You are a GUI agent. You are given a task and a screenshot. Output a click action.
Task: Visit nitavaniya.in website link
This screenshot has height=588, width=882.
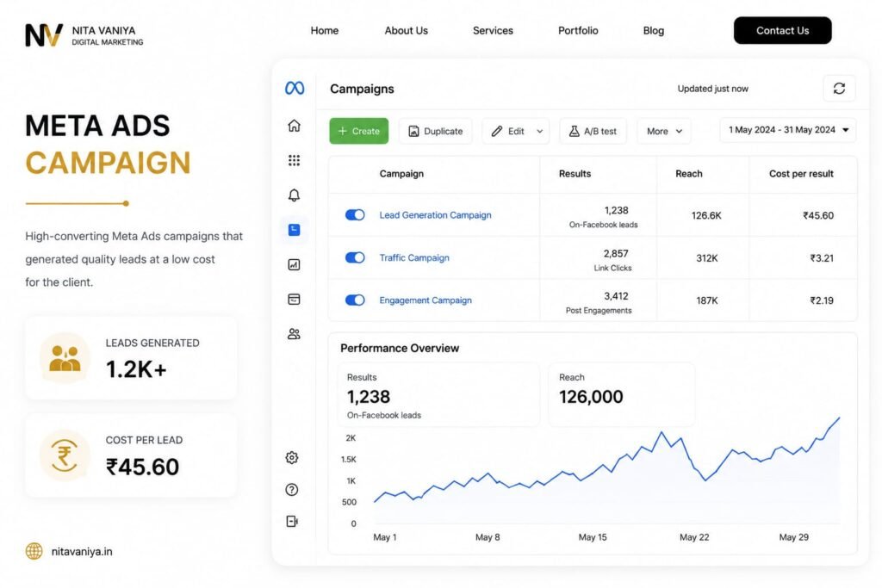(x=82, y=552)
